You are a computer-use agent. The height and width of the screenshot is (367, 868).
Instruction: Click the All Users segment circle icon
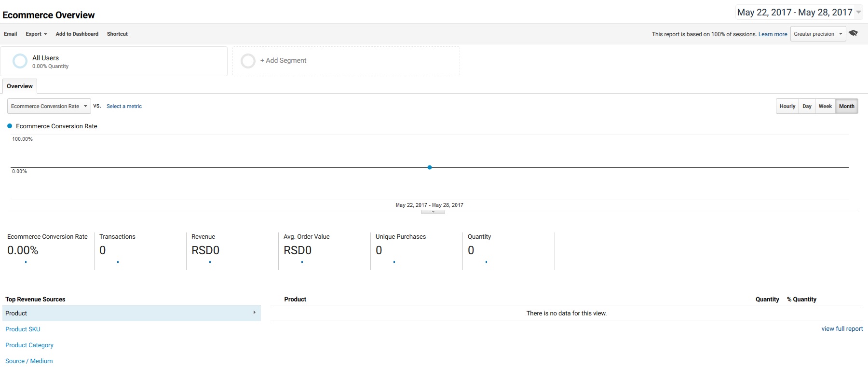pos(20,61)
